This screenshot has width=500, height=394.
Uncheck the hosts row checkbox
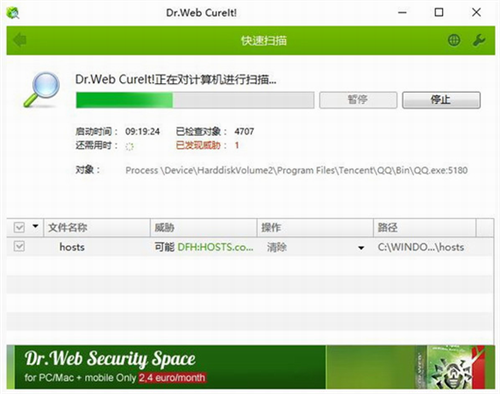(19, 247)
